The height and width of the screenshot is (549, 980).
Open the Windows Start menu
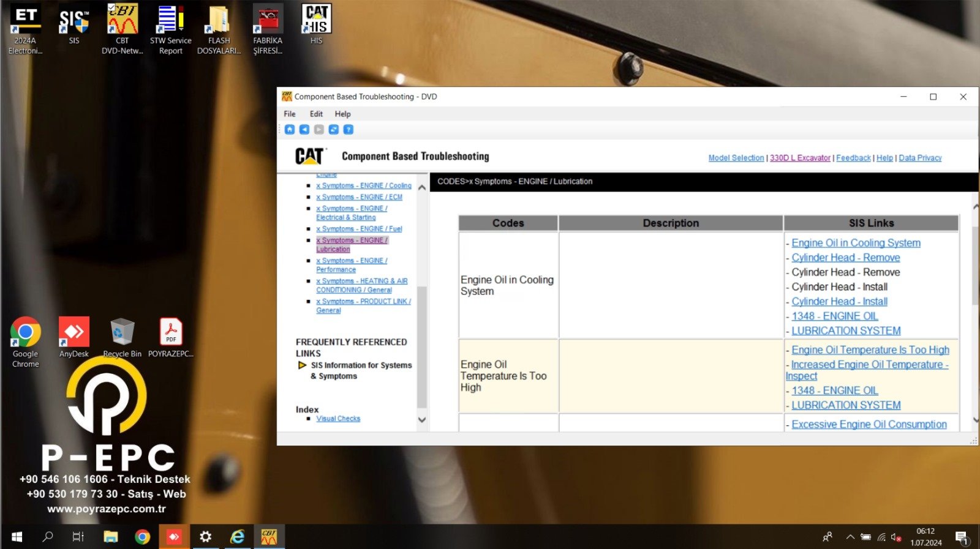(17, 537)
